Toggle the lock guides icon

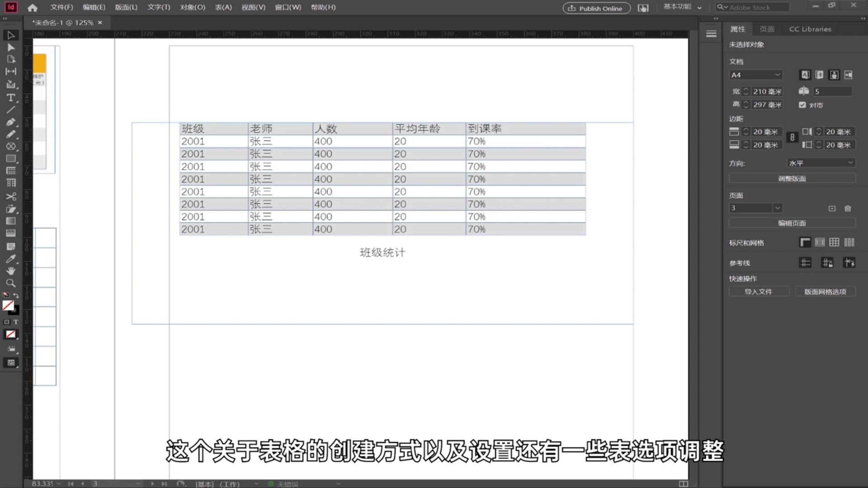click(827, 263)
